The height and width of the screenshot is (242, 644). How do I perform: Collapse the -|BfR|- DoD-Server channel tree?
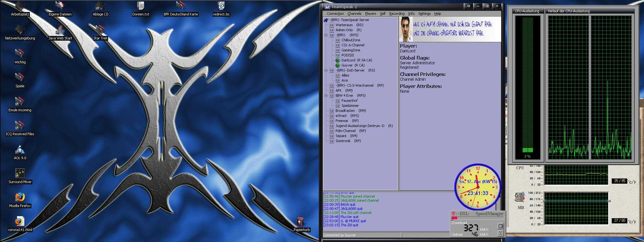pos(326,70)
